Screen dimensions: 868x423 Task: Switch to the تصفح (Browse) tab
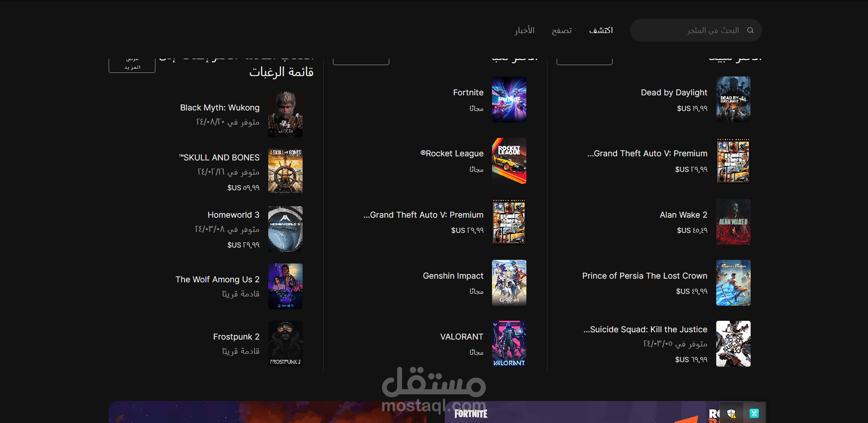[x=562, y=30]
